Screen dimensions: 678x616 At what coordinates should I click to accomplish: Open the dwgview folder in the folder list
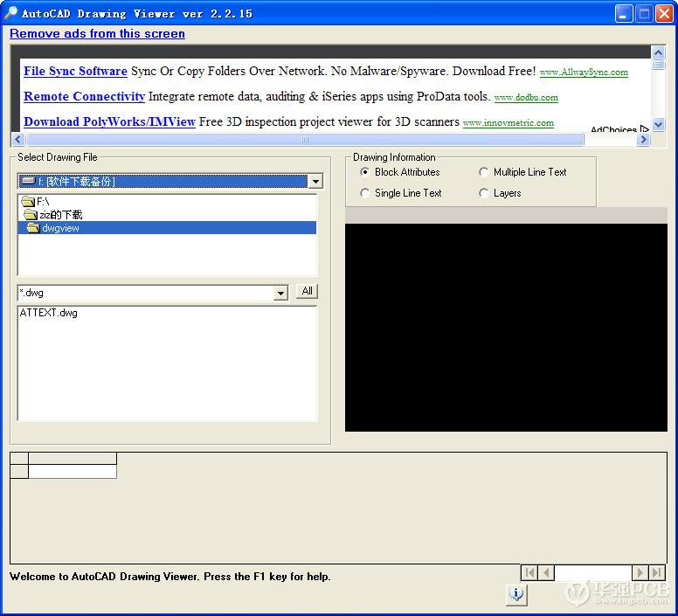click(x=60, y=228)
